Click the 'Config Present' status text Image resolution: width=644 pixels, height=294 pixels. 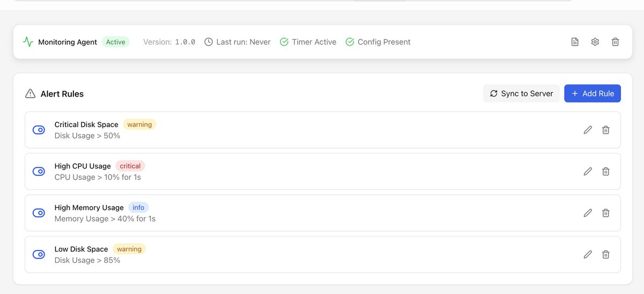coord(384,42)
